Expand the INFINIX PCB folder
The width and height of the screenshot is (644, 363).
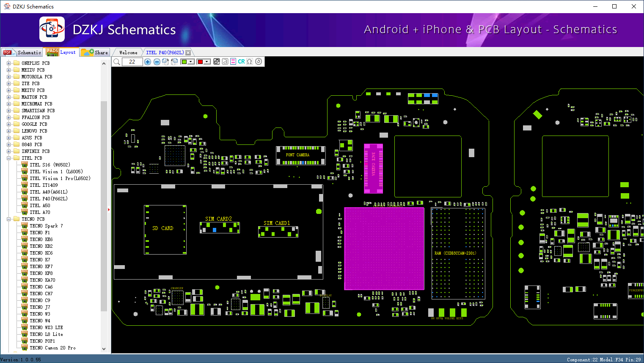pos(8,151)
